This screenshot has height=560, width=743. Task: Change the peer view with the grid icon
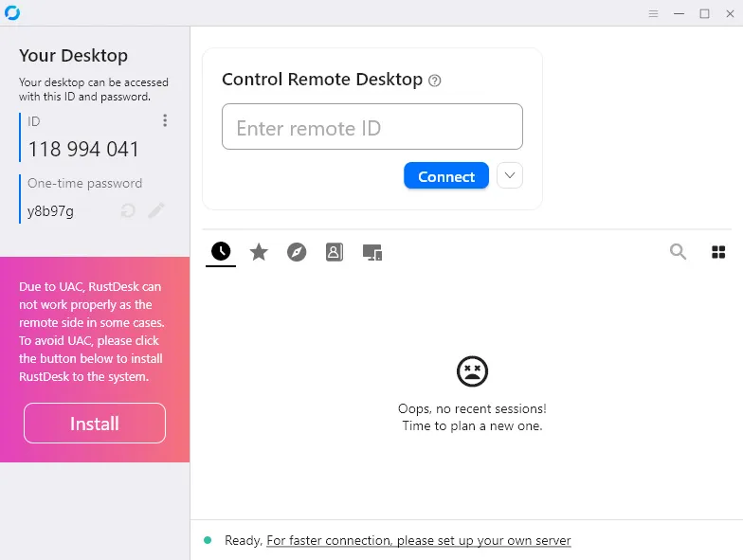(718, 252)
